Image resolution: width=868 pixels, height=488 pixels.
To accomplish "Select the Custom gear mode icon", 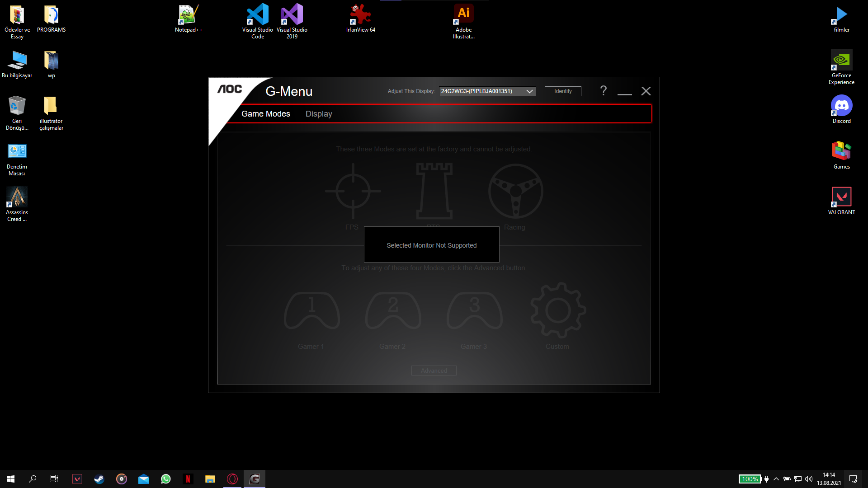I will [x=558, y=310].
